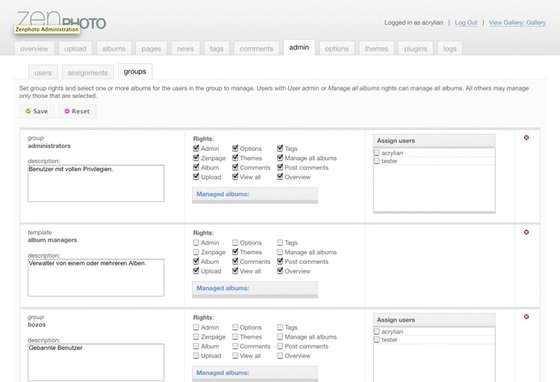Uncheck Admin right for administrators group

click(x=196, y=148)
